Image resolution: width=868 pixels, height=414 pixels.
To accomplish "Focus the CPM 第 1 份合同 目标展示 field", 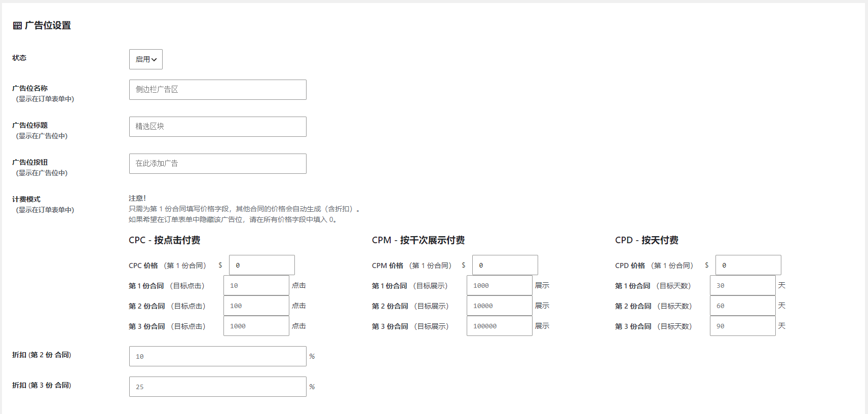I will (500, 285).
